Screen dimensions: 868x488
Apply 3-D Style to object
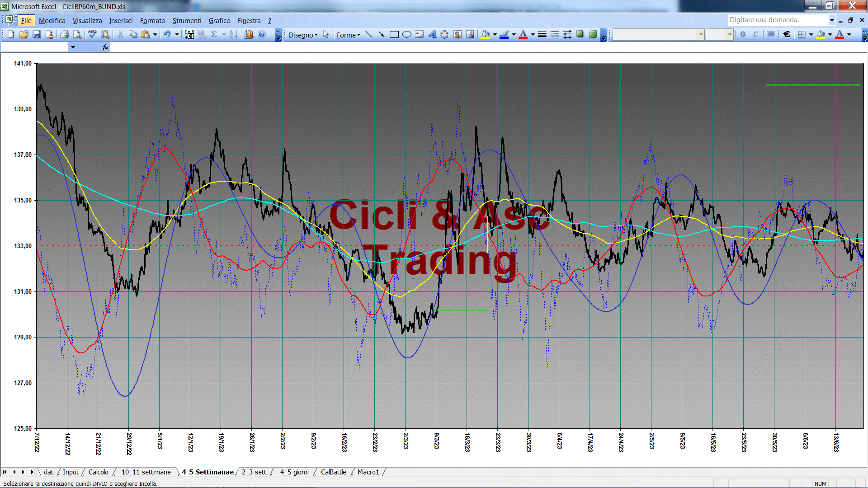pyautogui.click(x=593, y=34)
